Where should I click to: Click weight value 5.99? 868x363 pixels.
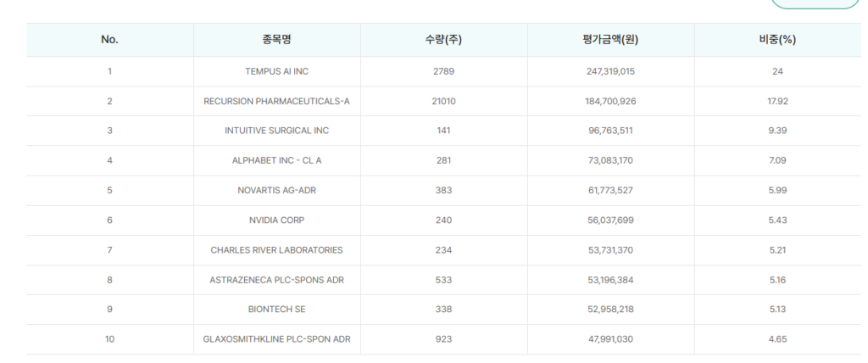click(x=778, y=191)
